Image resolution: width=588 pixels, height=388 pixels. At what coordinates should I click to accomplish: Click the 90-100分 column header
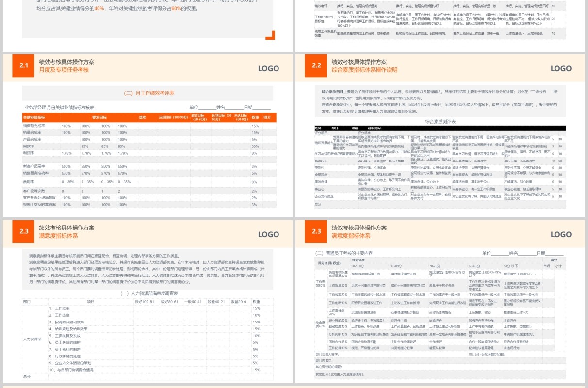tap(358, 266)
